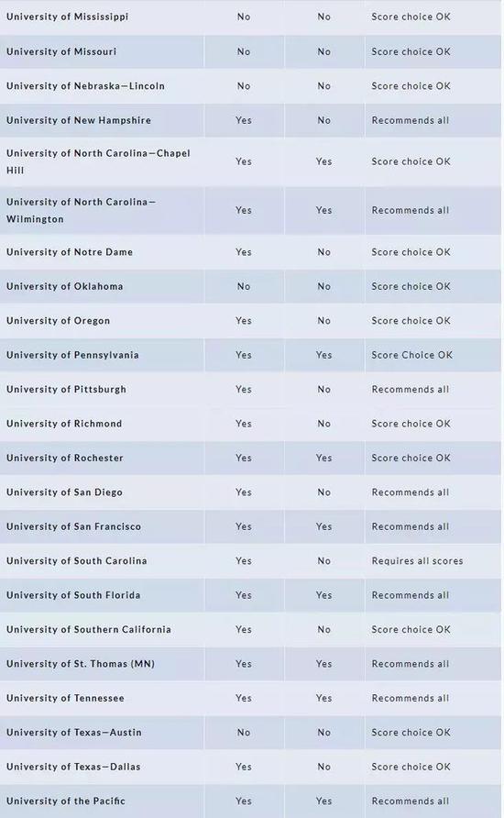Image resolution: width=504 pixels, height=818 pixels.
Task: Click the University of Oklahoma name
Action: coord(65,286)
